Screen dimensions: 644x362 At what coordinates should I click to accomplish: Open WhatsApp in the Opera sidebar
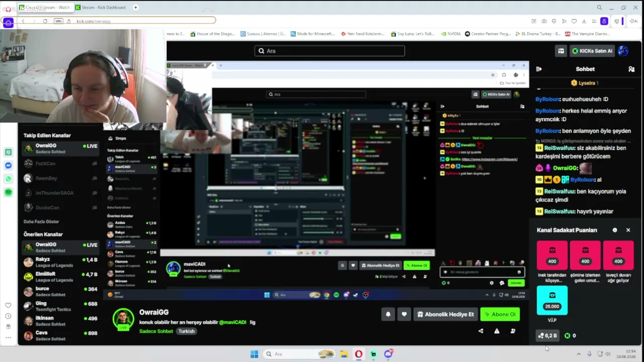pos(8,179)
